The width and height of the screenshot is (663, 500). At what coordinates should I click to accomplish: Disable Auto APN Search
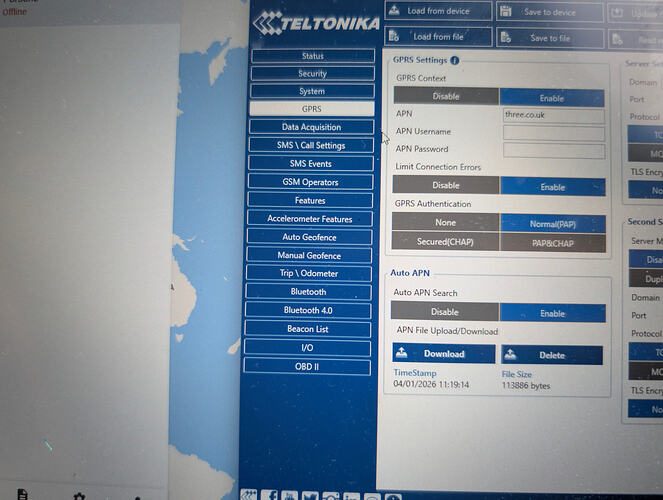pos(445,312)
